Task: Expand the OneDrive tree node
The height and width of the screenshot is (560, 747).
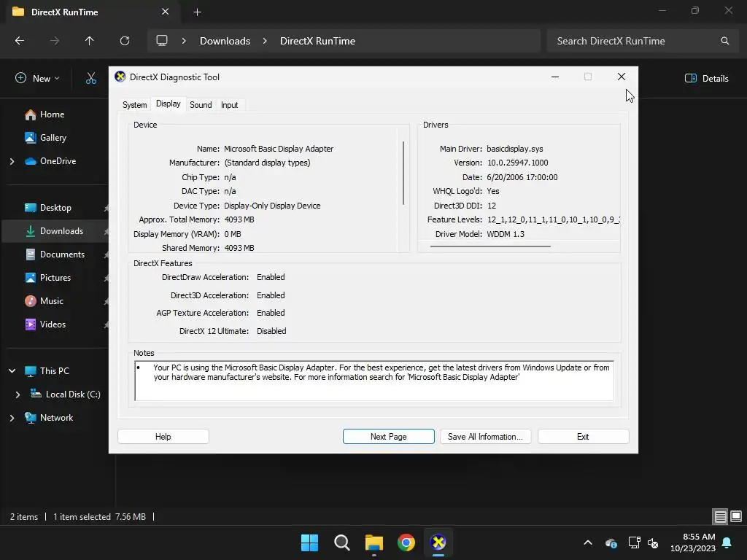Action: pyautogui.click(x=12, y=161)
